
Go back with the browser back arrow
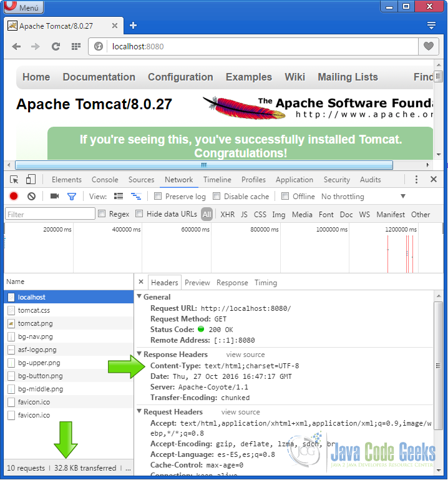tap(16, 47)
